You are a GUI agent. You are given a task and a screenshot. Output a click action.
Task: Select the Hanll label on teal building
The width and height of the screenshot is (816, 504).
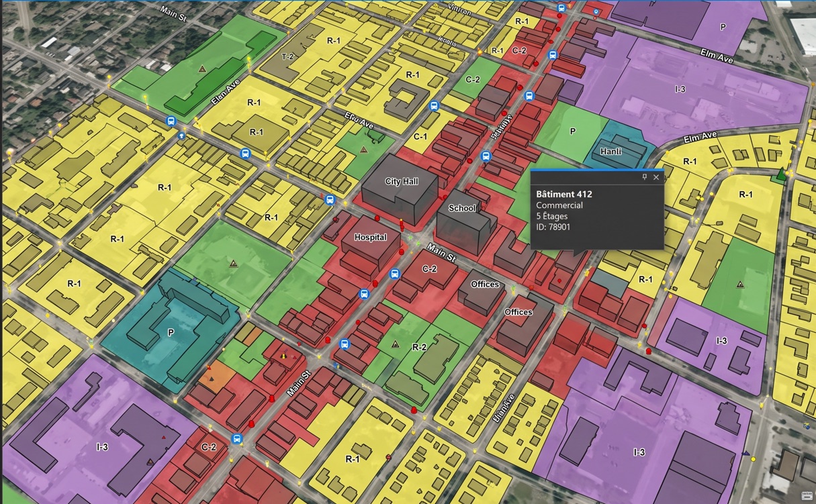click(611, 152)
